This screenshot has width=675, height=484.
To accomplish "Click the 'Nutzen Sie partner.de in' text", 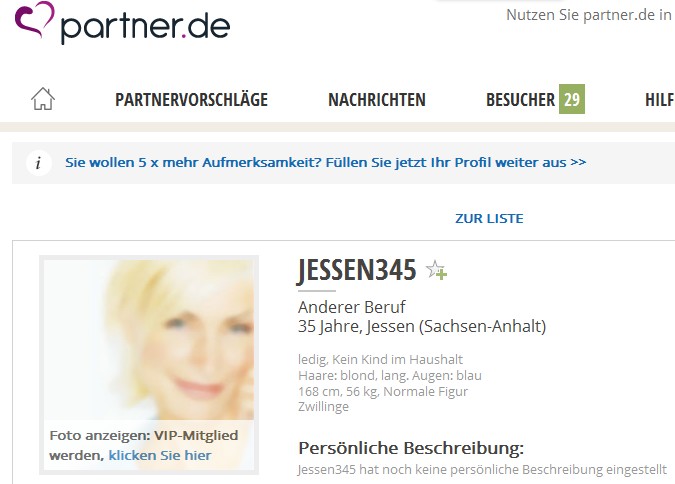I will [589, 15].
